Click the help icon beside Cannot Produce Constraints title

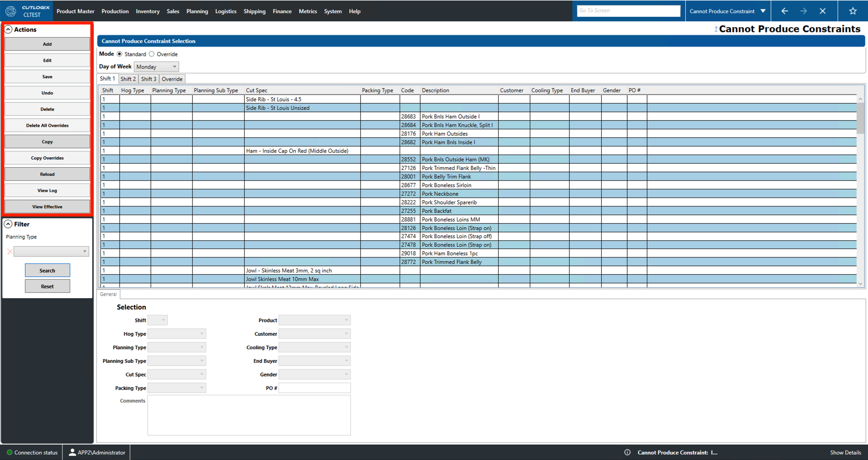click(x=716, y=29)
